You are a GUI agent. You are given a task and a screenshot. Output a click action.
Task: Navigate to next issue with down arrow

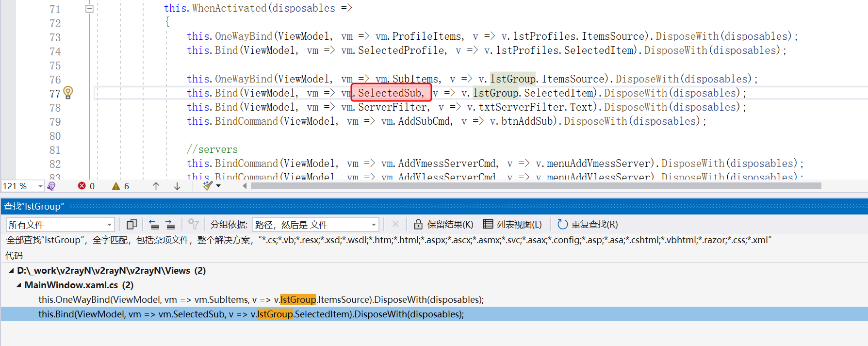(x=177, y=186)
